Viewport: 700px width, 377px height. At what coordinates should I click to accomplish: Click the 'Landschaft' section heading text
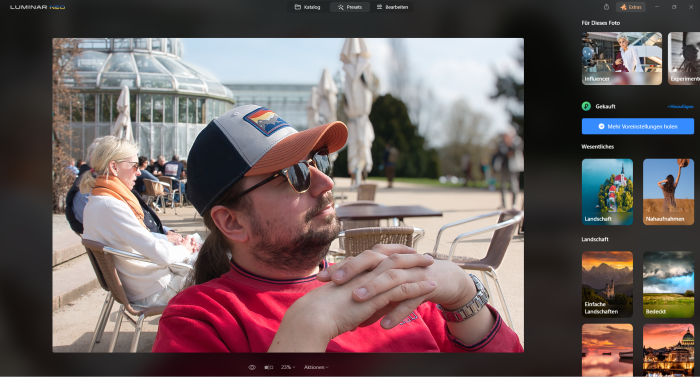[x=595, y=239]
